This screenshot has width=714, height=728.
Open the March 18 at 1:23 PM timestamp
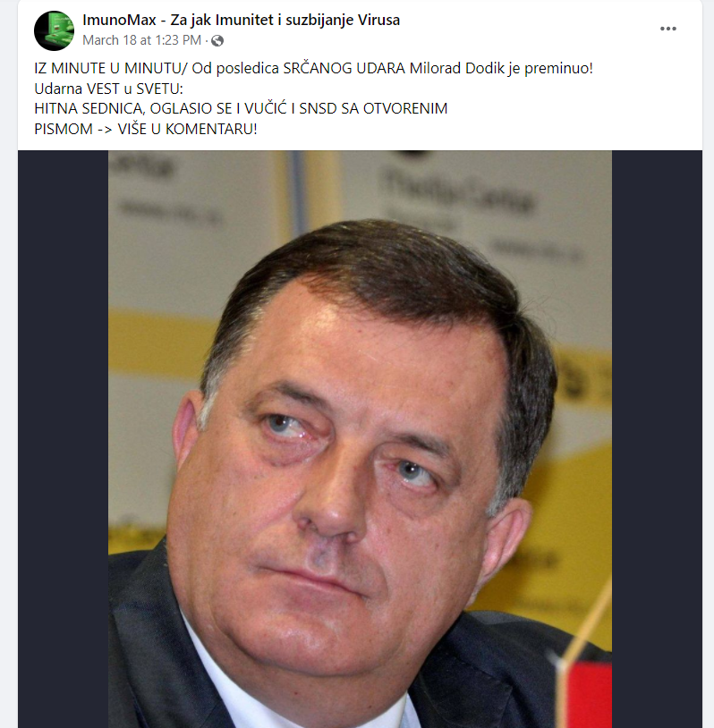click(141, 40)
